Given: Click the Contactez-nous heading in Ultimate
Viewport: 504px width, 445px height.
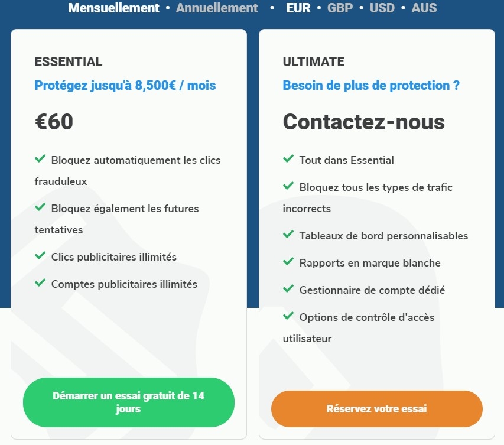Looking at the screenshot, I should (x=363, y=122).
